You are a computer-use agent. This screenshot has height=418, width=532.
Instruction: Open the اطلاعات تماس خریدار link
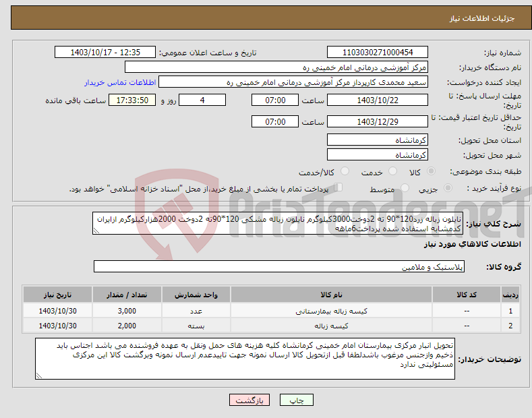coord(120,82)
